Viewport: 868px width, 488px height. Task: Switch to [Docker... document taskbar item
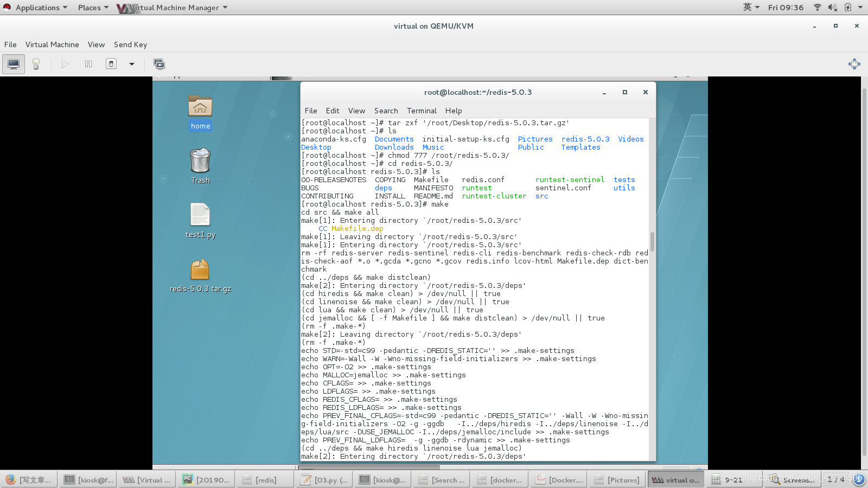point(559,480)
